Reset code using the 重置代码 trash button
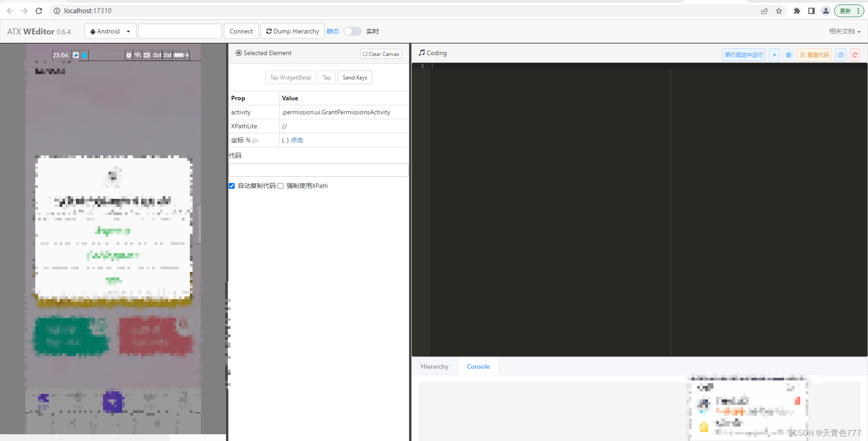The image size is (868, 441). point(814,55)
